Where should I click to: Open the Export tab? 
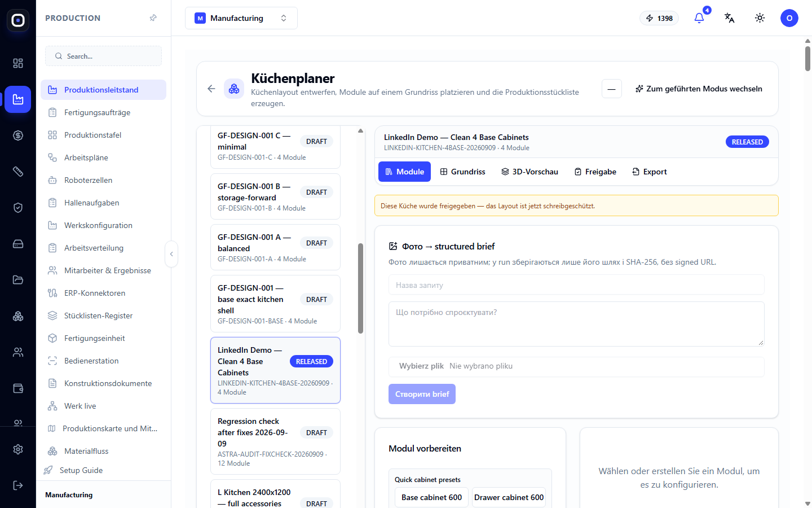(649, 172)
